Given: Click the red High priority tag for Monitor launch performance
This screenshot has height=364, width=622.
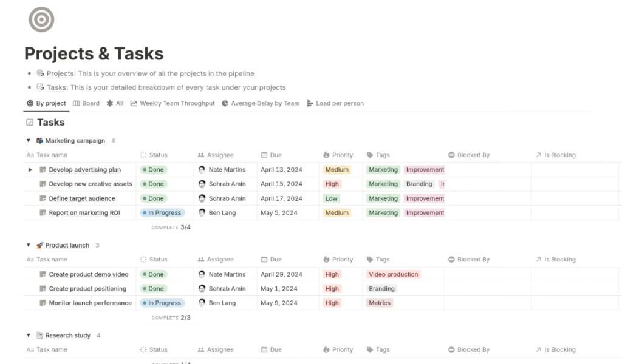Looking at the screenshot, I should (332, 303).
